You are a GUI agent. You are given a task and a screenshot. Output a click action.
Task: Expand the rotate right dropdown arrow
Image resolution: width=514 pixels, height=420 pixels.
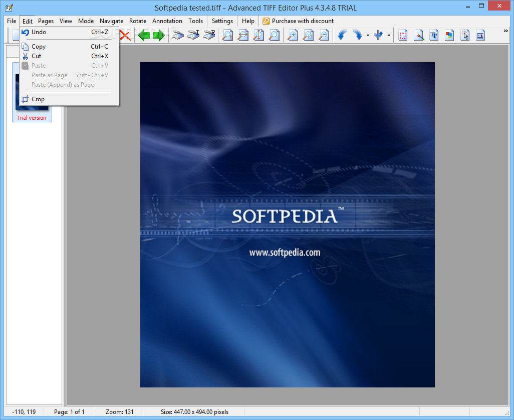pos(368,35)
